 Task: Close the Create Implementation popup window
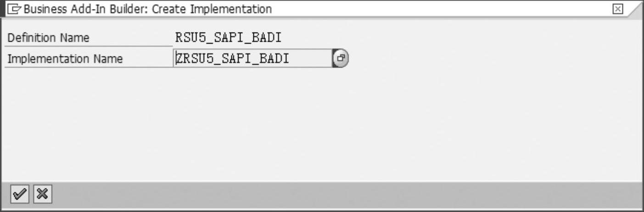[x=618, y=9]
